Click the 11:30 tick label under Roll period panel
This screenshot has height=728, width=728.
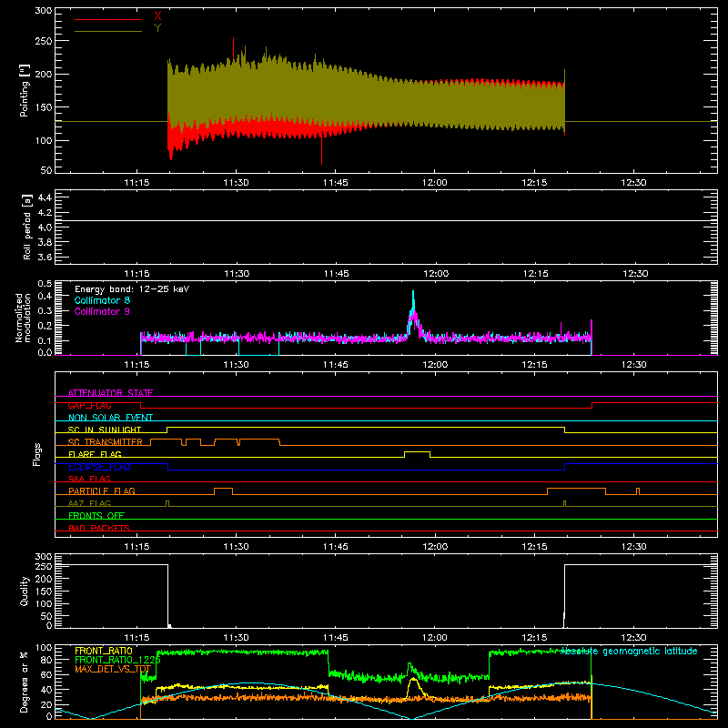coord(237,274)
